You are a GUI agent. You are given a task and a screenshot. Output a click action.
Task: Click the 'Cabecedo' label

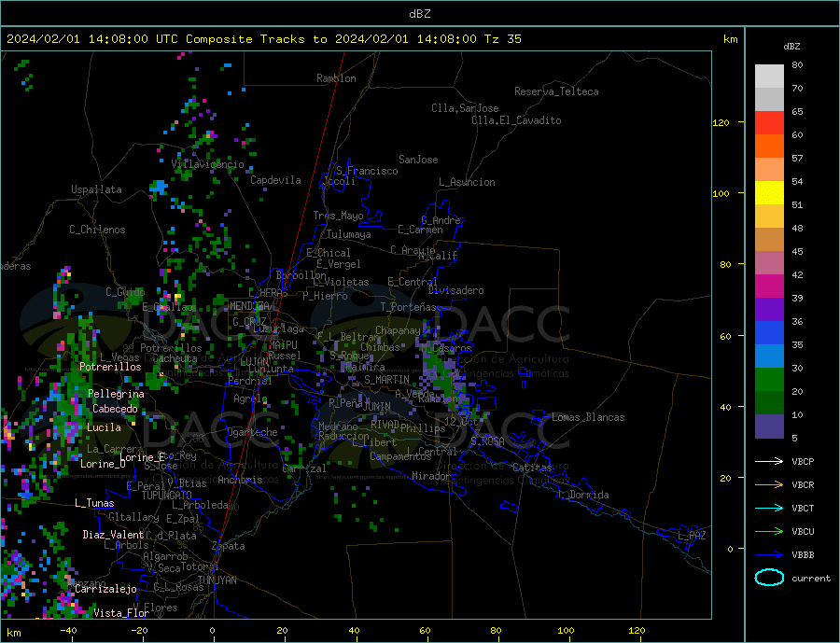tap(115, 409)
